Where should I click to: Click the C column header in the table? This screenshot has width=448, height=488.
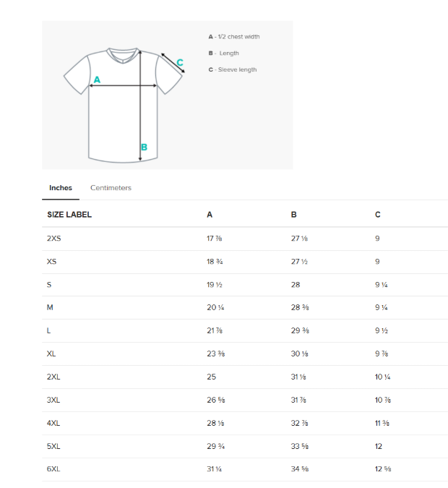[x=377, y=215]
